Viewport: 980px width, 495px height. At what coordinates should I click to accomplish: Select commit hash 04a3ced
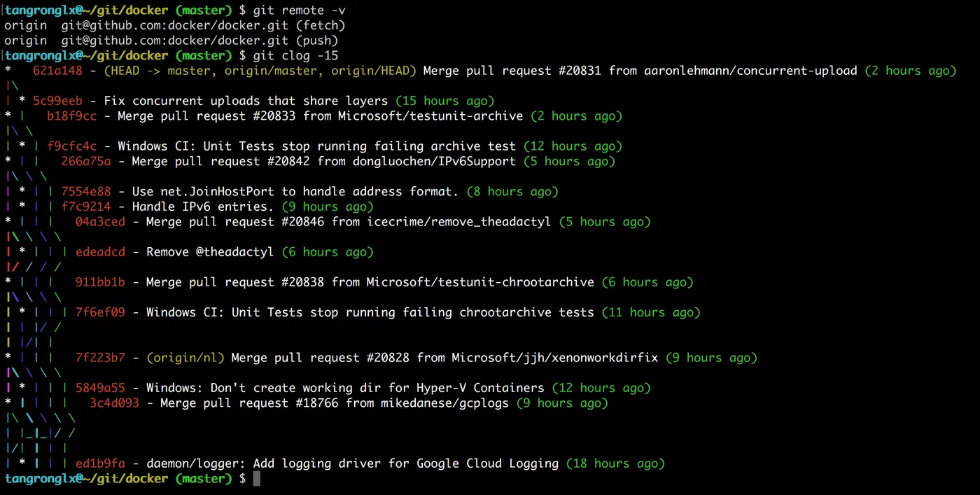pyautogui.click(x=100, y=222)
